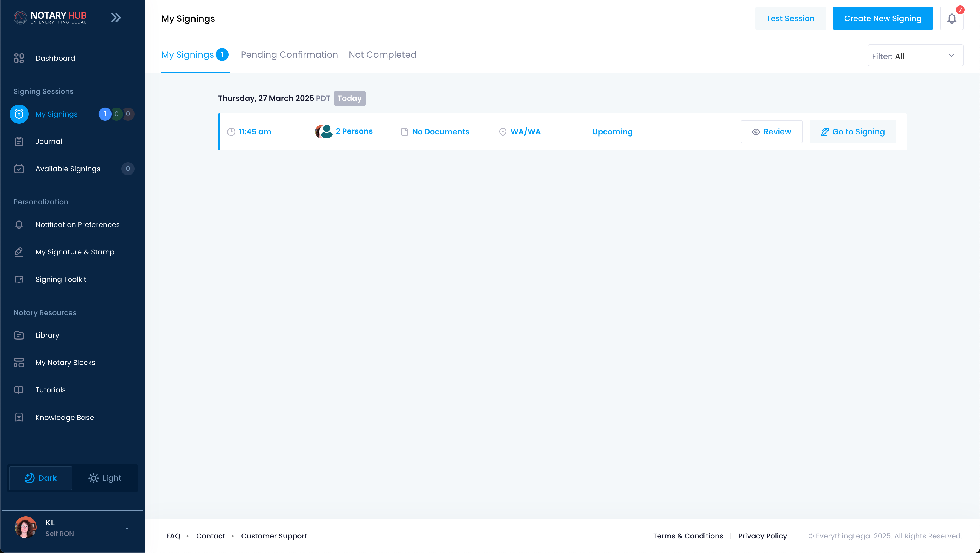This screenshot has width=980, height=553.
Task: Click Review button for 11:45 am signing
Action: click(x=772, y=132)
